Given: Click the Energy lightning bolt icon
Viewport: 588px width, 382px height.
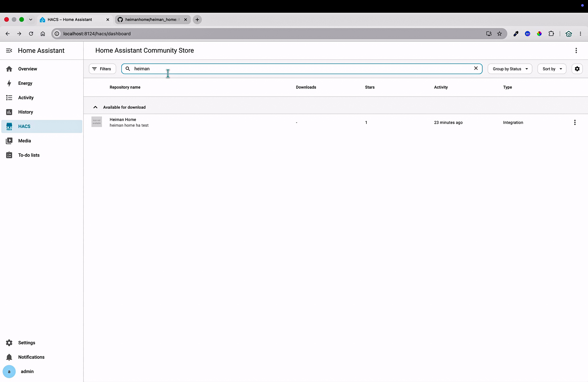Looking at the screenshot, I should pyautogui.click(x=9, y=83).
